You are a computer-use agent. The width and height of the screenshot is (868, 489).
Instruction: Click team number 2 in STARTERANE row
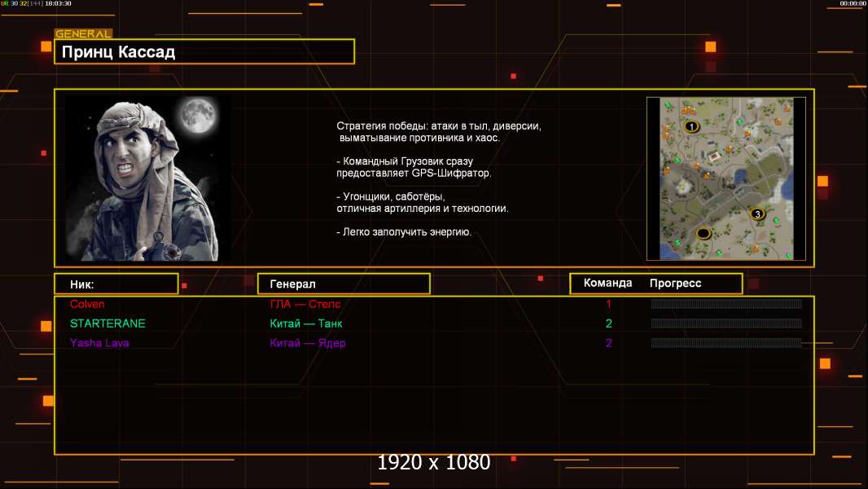(608, 324)
